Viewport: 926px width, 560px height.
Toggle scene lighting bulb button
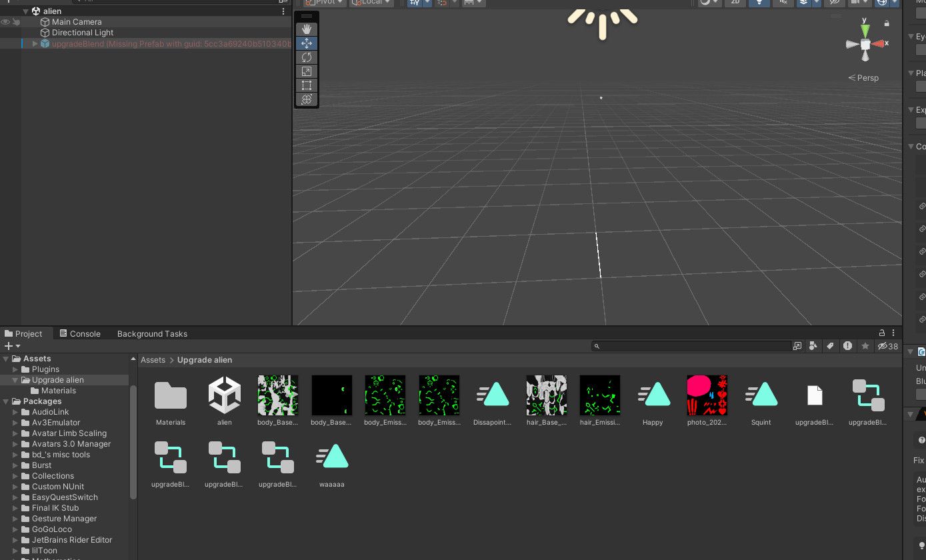click(759, 2)
